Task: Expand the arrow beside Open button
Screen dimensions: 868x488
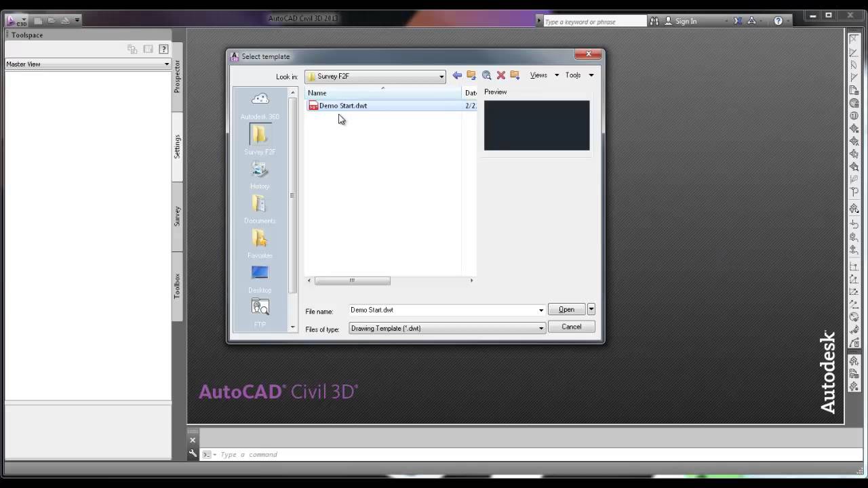Action: (x=591, y=310)
